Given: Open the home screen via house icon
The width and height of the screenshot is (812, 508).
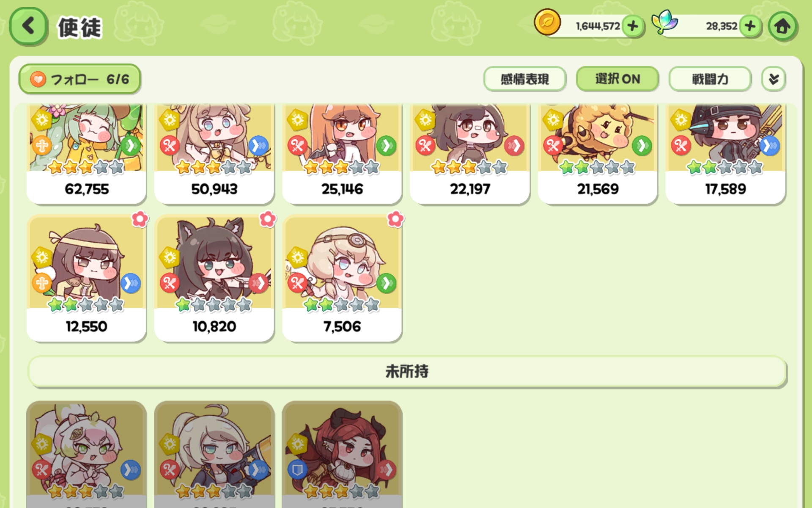Looking at the screenshot, I should (x=783, y=26).
